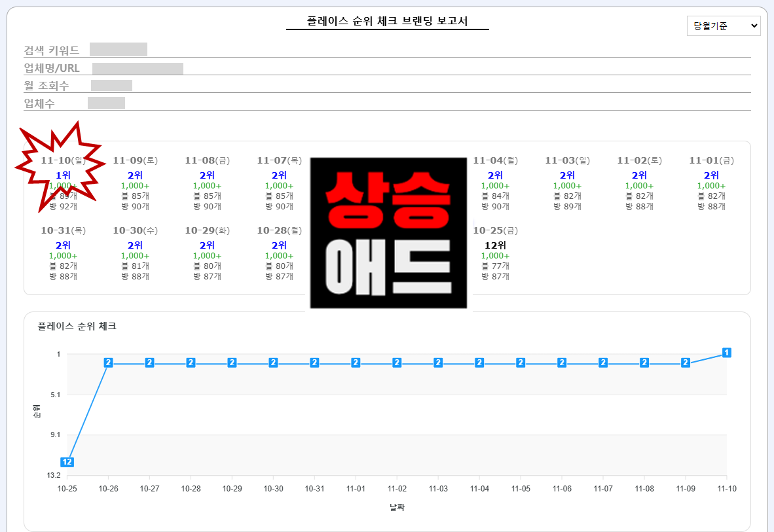Click chart data point 2 at 10-31

pos(314,363)
